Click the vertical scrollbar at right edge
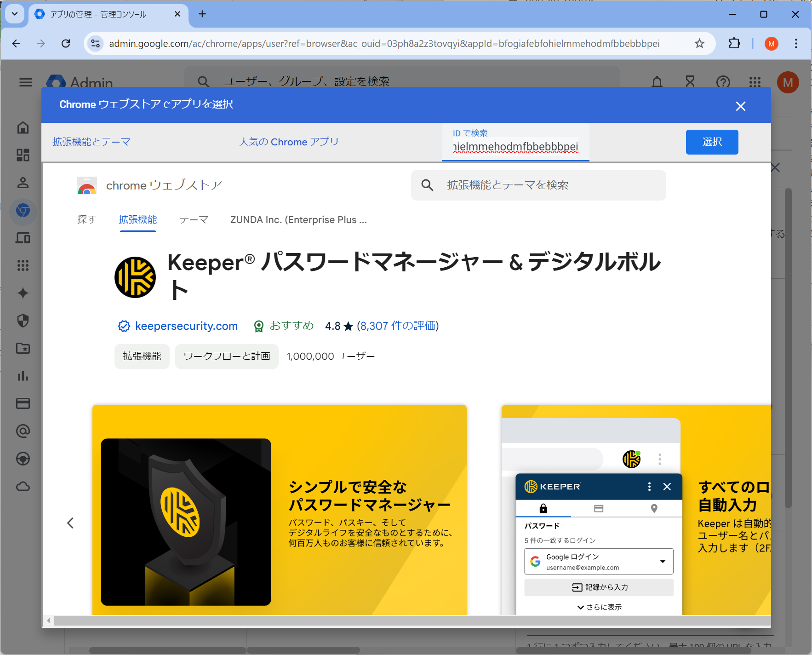 788,348
